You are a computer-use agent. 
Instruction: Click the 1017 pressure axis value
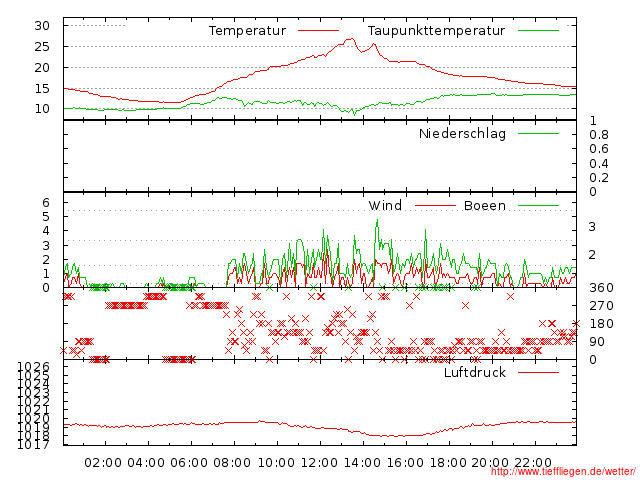point(33,444)
